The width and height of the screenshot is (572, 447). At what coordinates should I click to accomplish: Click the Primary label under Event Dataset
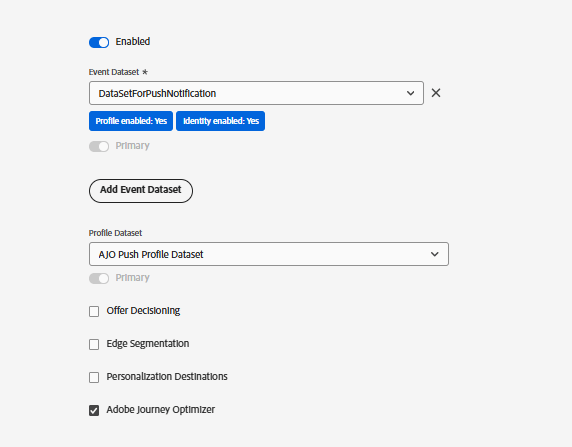click(132, 146)
